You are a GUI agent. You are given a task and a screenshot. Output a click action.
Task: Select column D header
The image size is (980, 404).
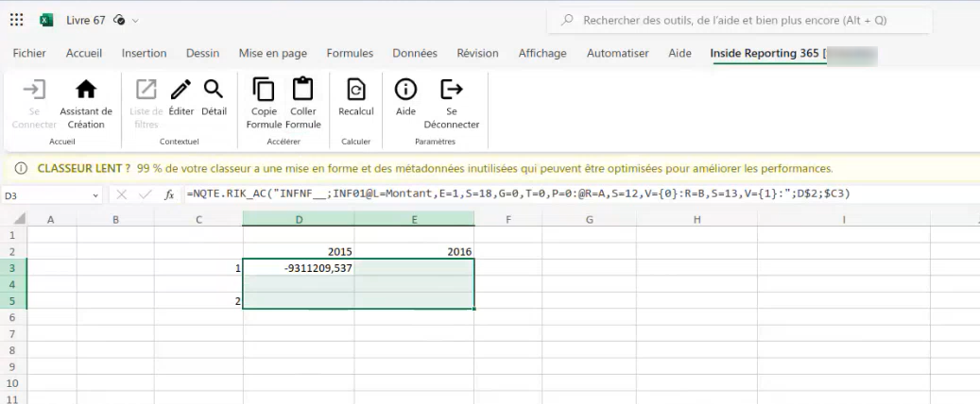pos(299,219)
